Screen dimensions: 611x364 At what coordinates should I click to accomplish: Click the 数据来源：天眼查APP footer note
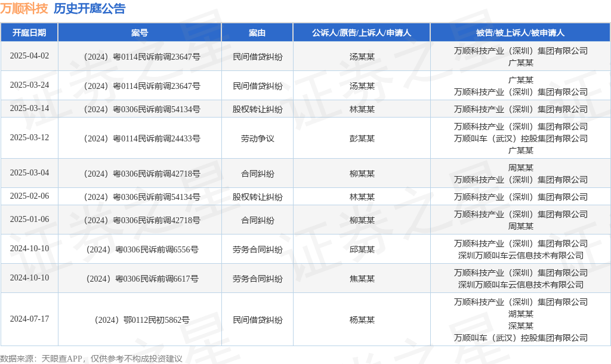[x=91, y=359]
